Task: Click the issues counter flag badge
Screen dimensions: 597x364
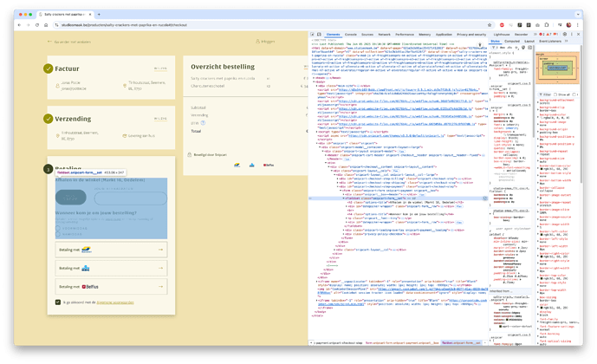Action: point(556,35)
